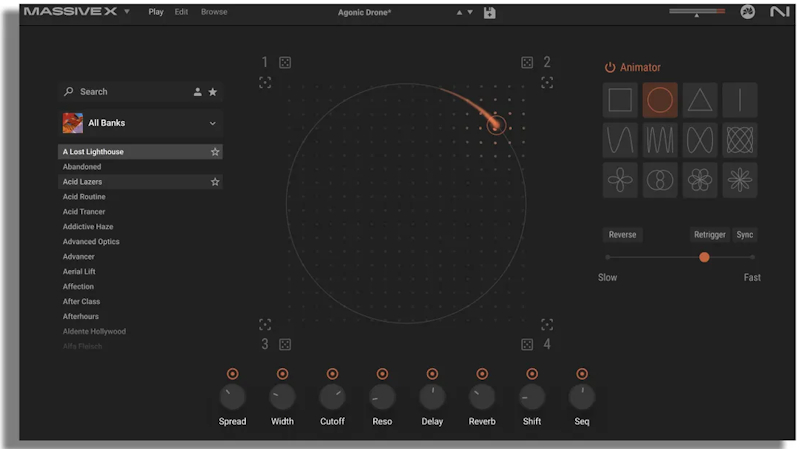Load the Advanced Optics preset
800x449 pixels.
tap(140, 241)
